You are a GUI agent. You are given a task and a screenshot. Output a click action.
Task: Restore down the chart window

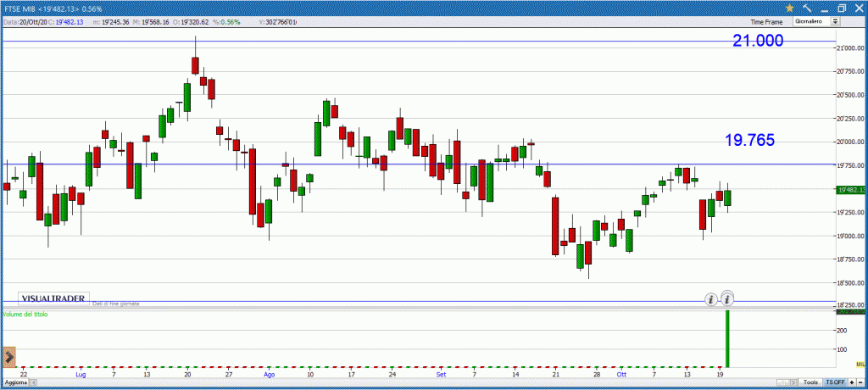[x=842, y=8]
